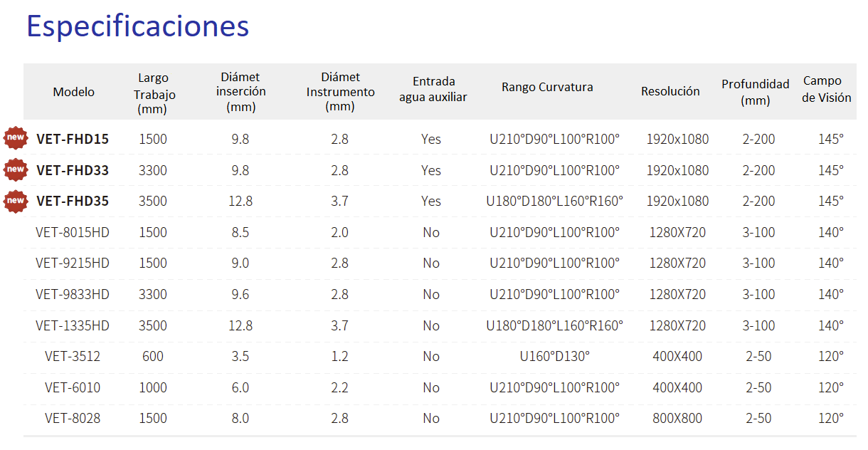Screen dimensions: 868x450
Task: Select the Rango Curvatura column header
Action: (547, 88)
